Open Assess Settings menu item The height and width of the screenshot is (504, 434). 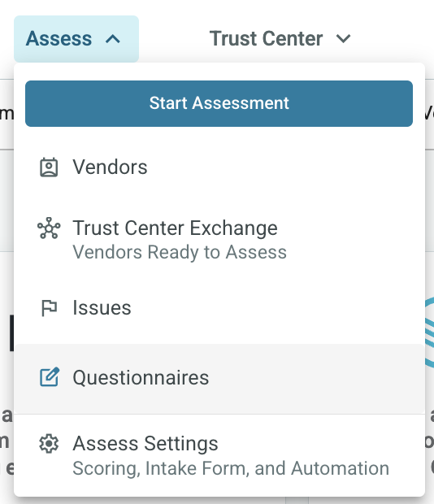pos(219,455)
